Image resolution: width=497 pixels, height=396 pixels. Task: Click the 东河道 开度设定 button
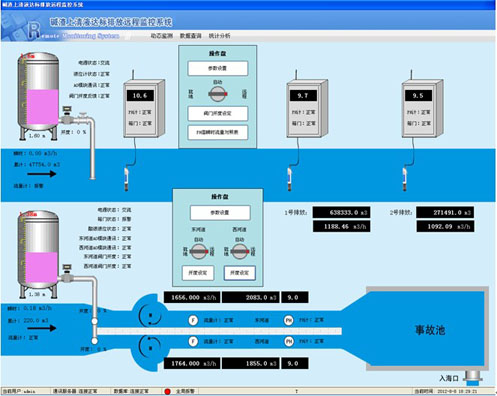tap(198, 273)
